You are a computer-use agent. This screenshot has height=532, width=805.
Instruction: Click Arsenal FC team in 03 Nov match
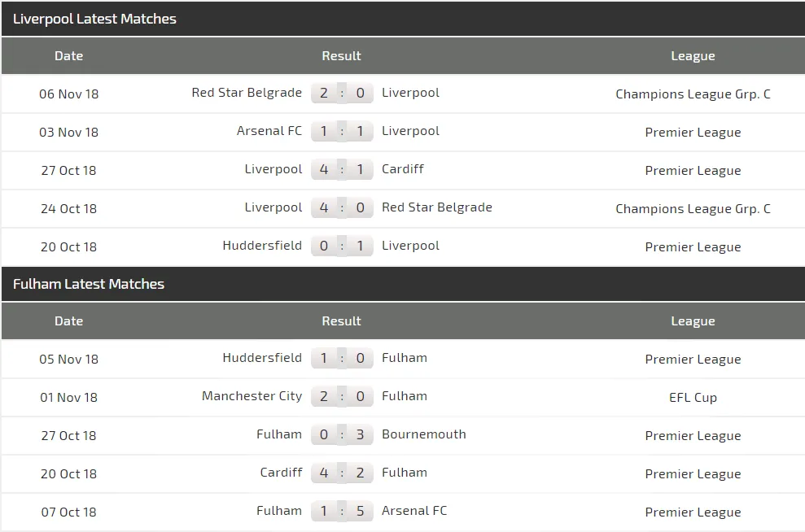tap(269, 131)
